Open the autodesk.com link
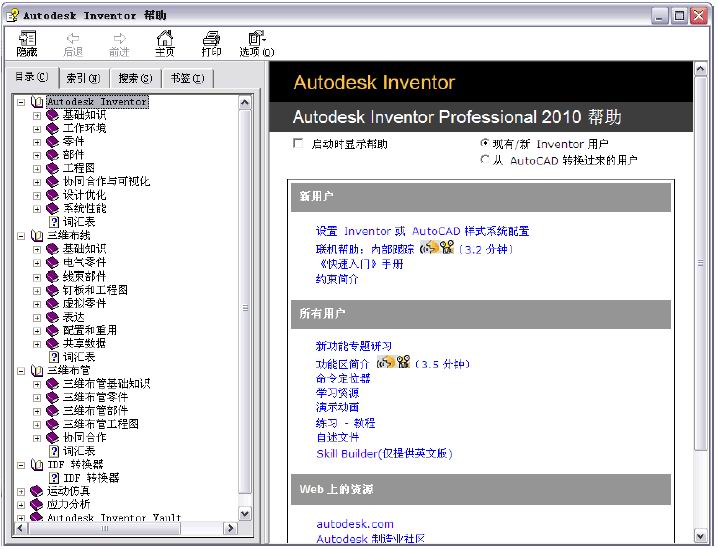The image size is (718, 549). (355, 524)
